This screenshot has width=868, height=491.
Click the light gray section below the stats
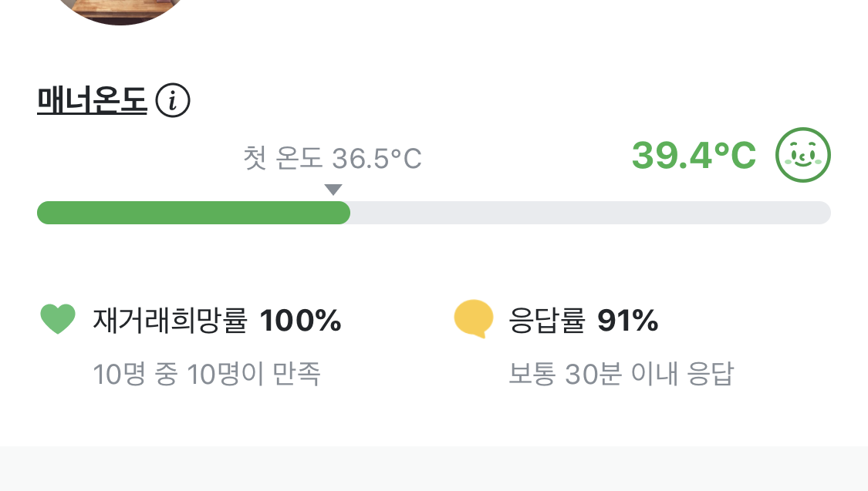434,468
